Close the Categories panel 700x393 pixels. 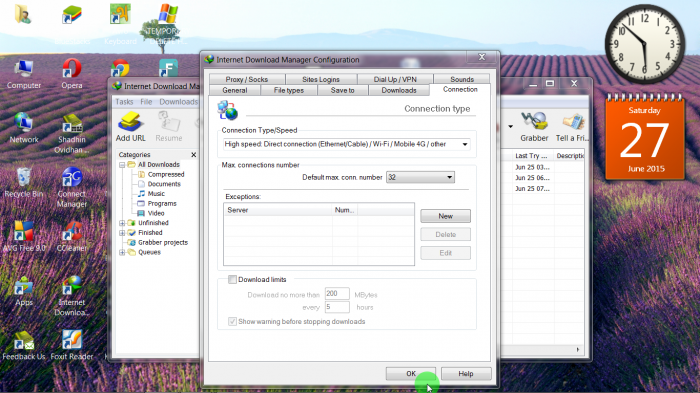point(193,155)
